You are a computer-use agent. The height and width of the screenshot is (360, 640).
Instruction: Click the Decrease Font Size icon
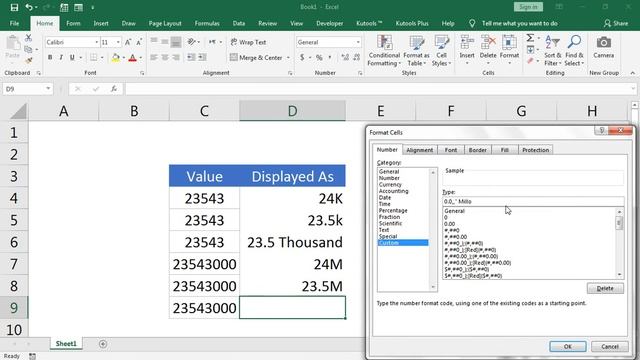coord(139,42)
